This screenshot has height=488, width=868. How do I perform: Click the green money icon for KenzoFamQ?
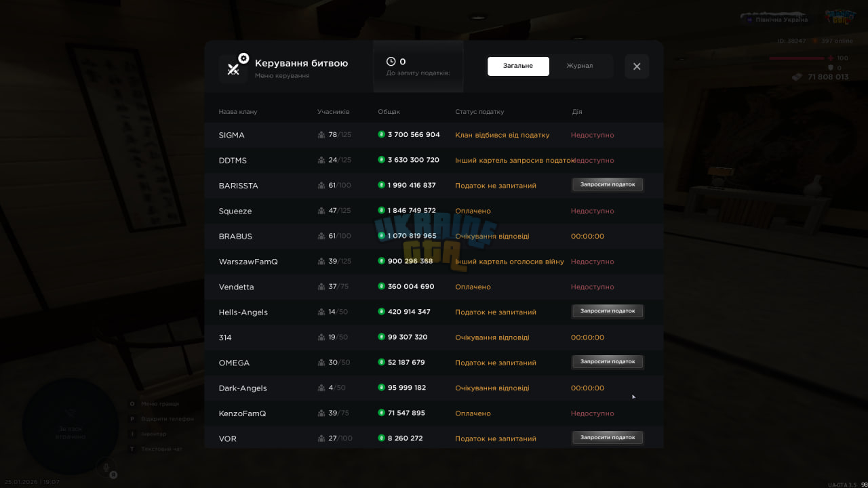click(x=381, y=413)
